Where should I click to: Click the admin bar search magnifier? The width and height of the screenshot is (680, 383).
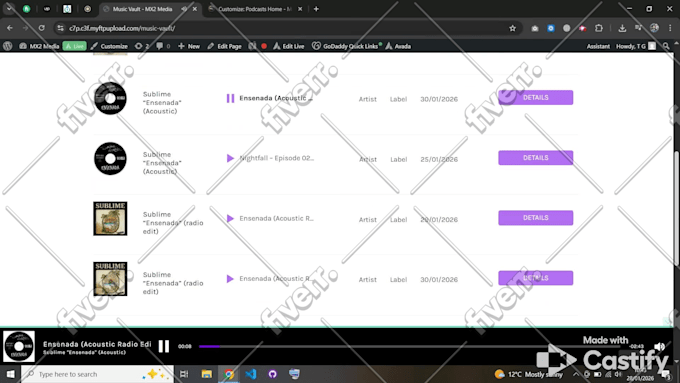pyautogui.click(x=666, y=46)
